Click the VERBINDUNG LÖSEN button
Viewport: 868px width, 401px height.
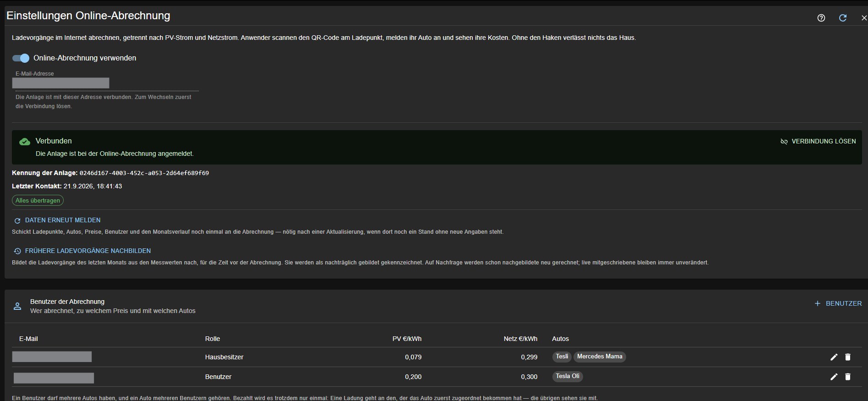tap(818, 142)
